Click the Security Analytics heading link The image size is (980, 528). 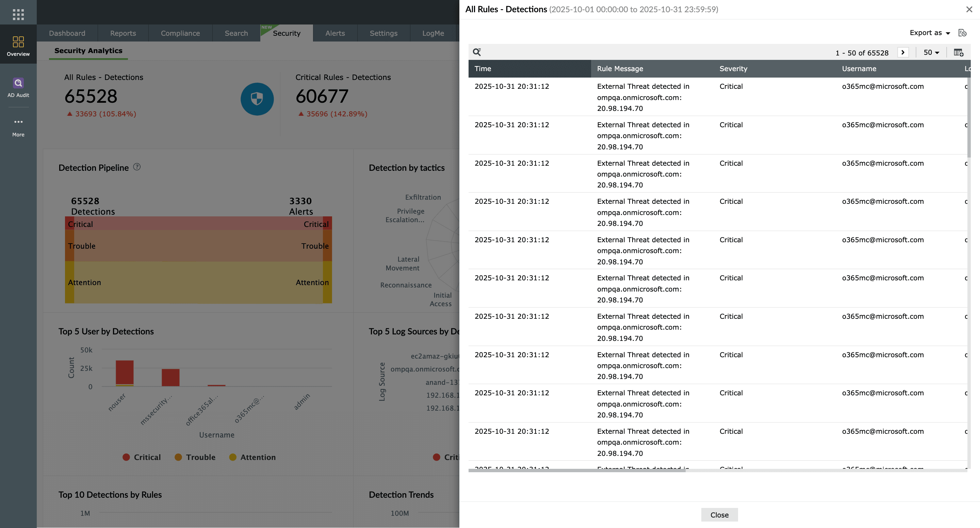(x=88, y=51)
